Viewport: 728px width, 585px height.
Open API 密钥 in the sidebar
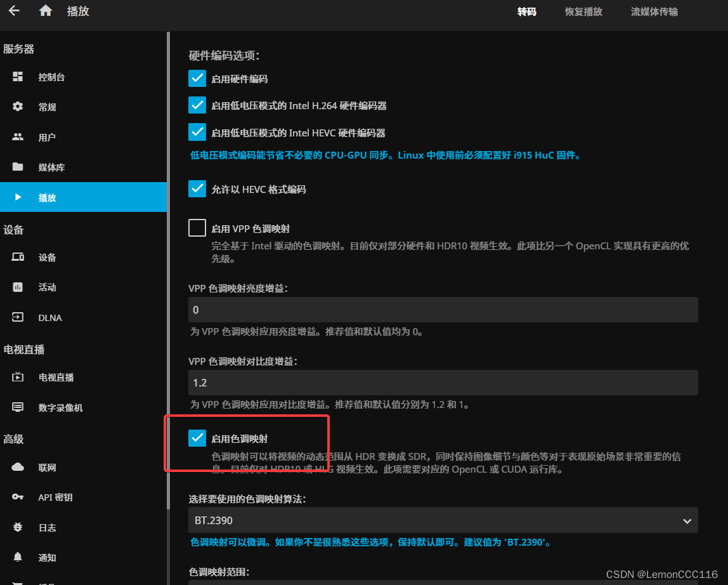(84, 497)
